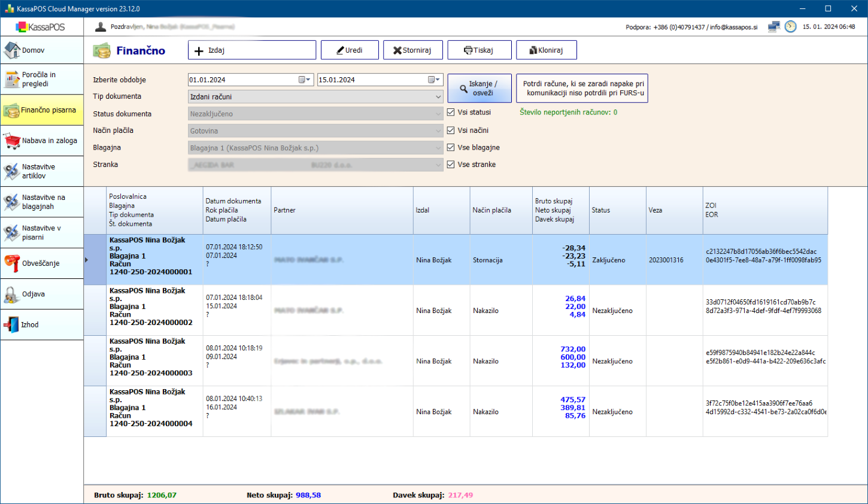Click the Domov house icon
Viewport: 868px width, 504px height.
[12, 50]
